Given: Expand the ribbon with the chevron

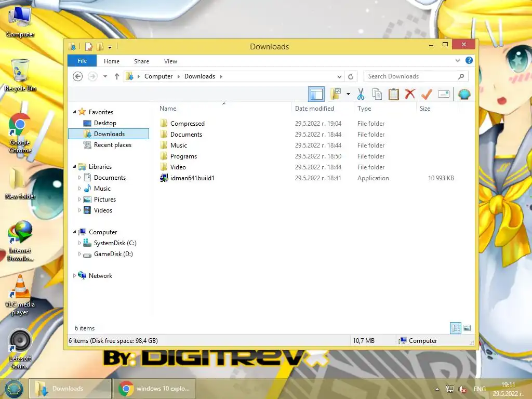Looking at the screenshot, I should tap(457, 60).
